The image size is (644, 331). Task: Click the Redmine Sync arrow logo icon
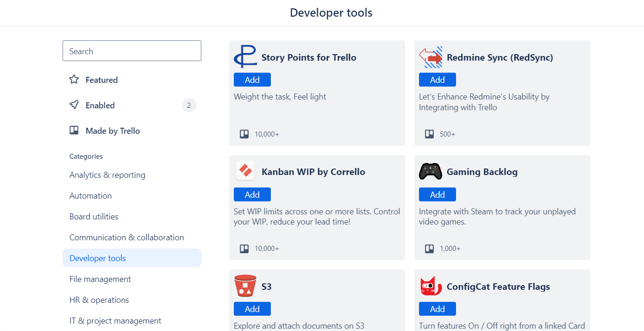431,57
